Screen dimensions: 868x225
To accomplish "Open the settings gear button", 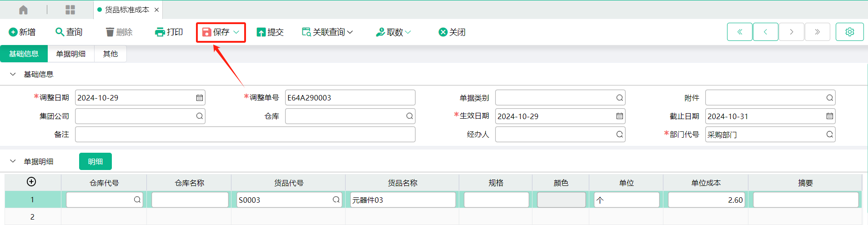I will tap(849, 32).
